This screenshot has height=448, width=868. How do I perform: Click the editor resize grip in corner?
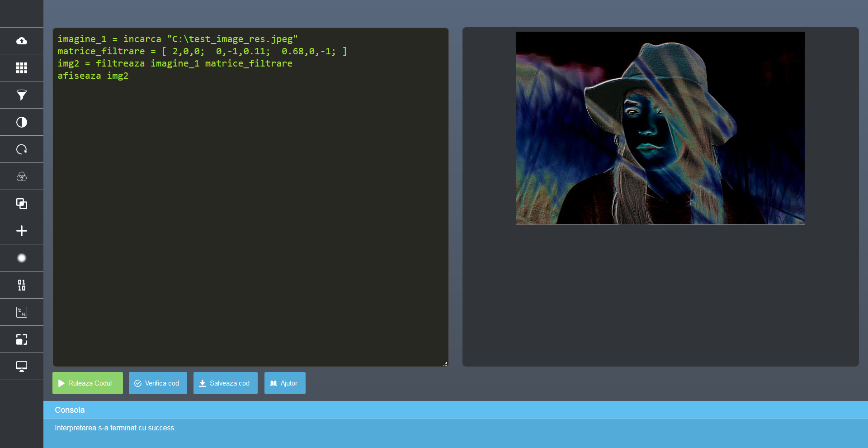(445, 363)
